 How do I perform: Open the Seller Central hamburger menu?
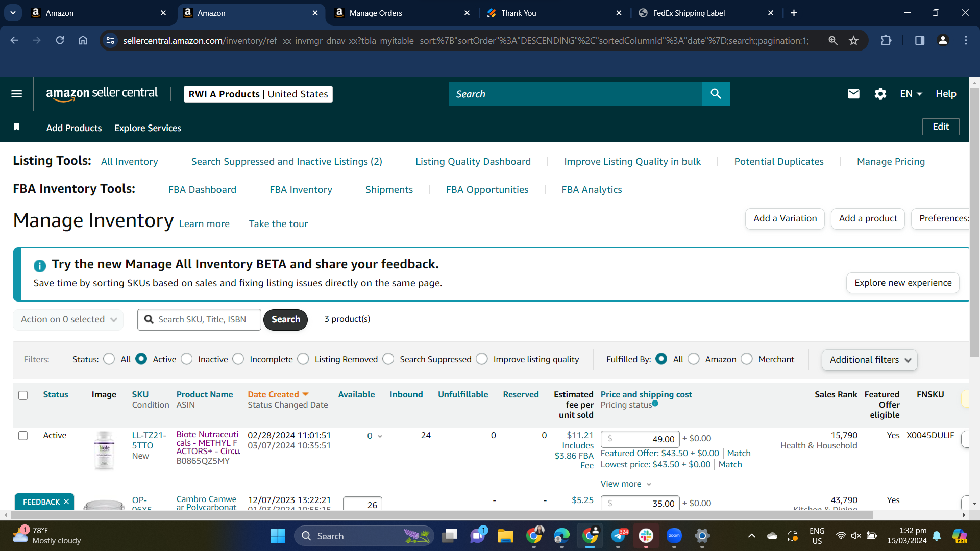click(x=16, y=94)
